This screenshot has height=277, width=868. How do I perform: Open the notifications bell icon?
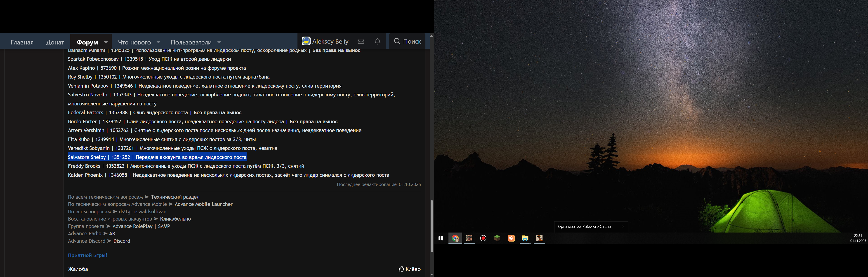pyautogui.click(x=377, y=41)
